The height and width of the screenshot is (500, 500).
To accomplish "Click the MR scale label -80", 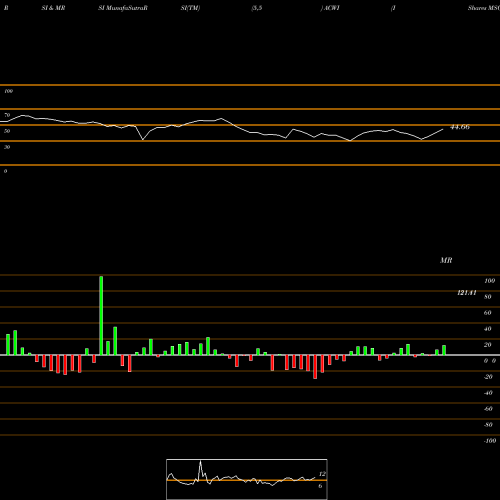I will [x=488, y=425].
